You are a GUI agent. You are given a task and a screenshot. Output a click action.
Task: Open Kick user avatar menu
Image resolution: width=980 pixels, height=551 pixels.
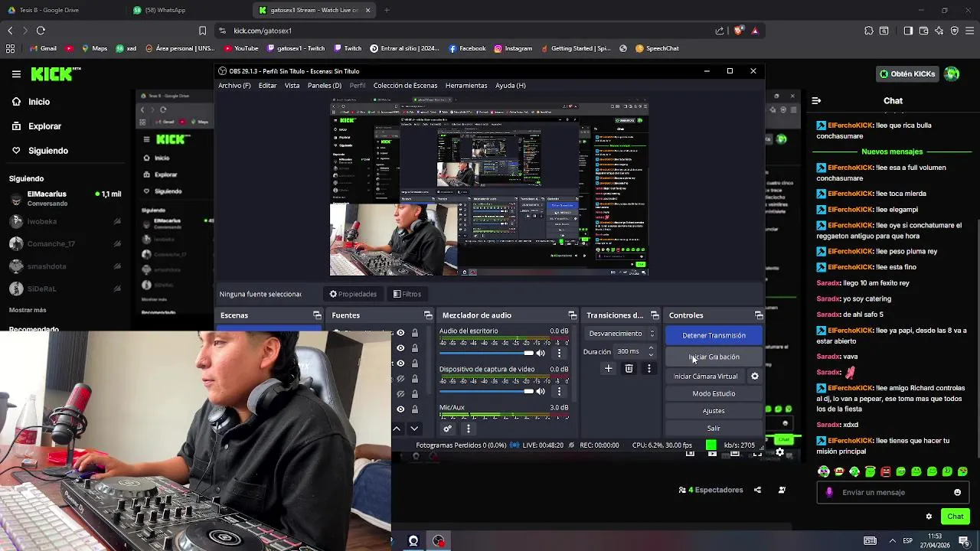point(952,74)
